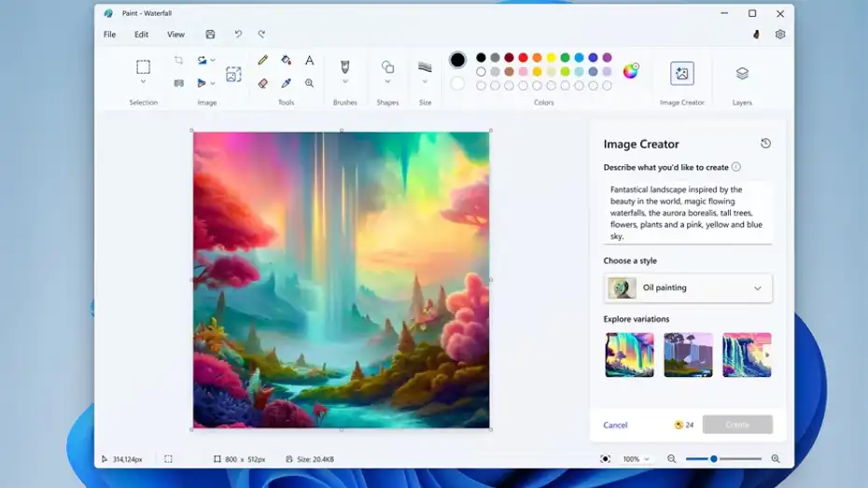The image size is (868, 488).
Task: Pick the green color swatch
Action: click(x=565, y=58)
